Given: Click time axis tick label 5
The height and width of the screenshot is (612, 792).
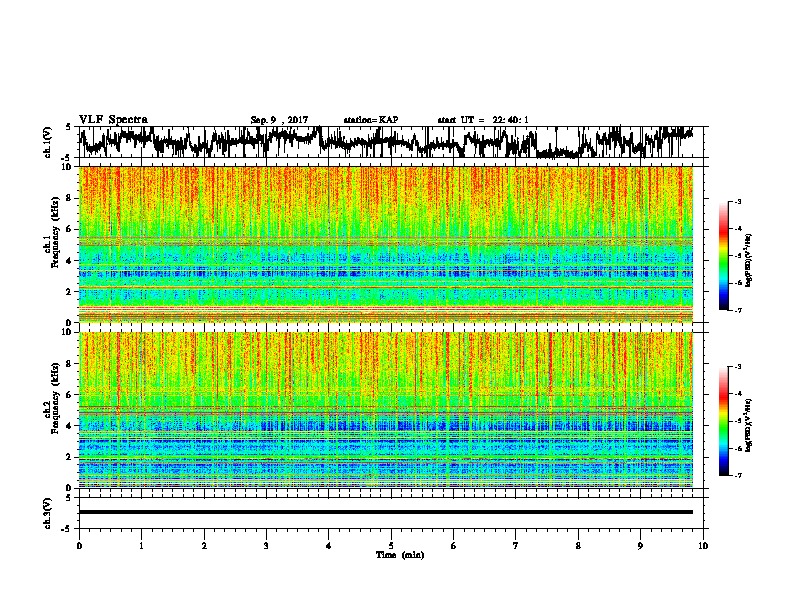Looking at the screenshot, I should click(391, 546).
